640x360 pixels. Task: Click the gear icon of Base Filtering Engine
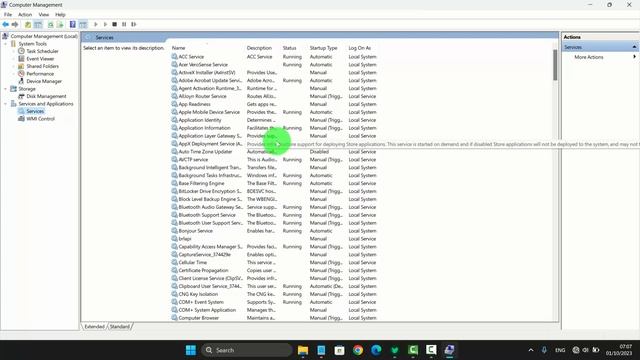(174, 183)
